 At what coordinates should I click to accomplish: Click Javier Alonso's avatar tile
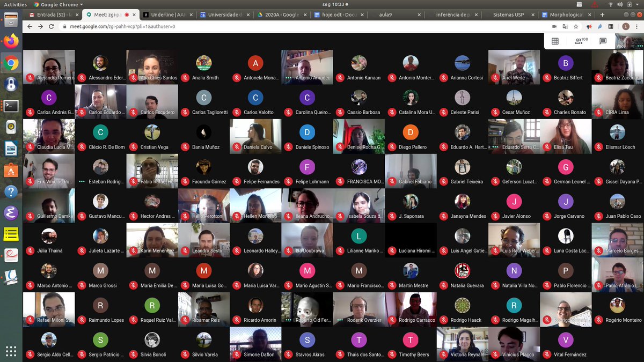click(514, 205)
